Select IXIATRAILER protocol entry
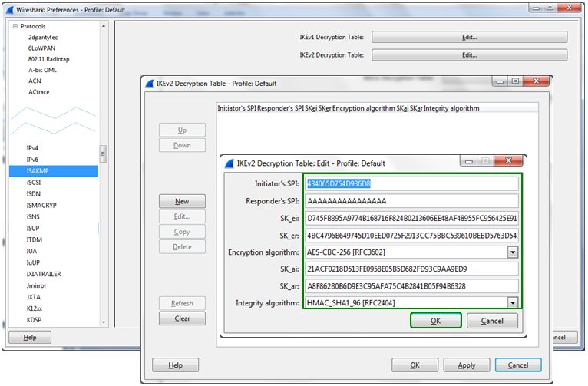588x386 pixels. [44, 274]
